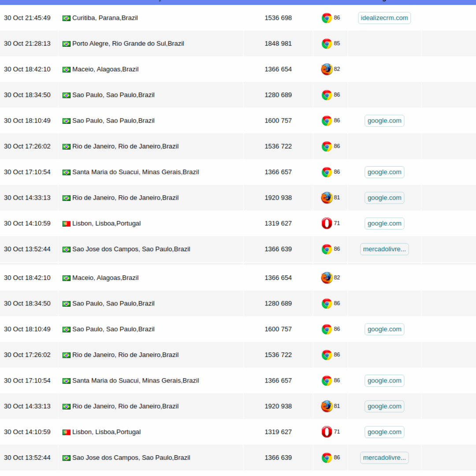Open the idealizecrm.com referrer link
This screenshot has width=476, height=476.
(384, 18)
